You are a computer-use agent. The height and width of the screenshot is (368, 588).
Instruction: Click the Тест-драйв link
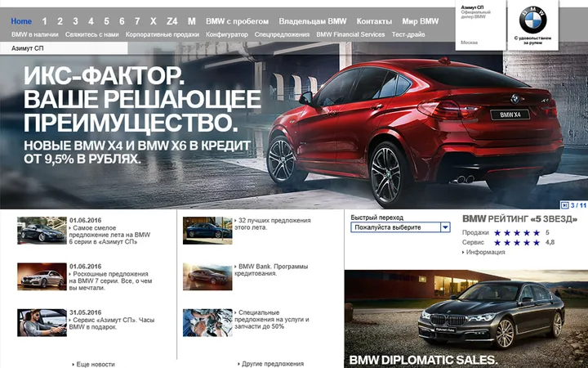pos(408,34)
